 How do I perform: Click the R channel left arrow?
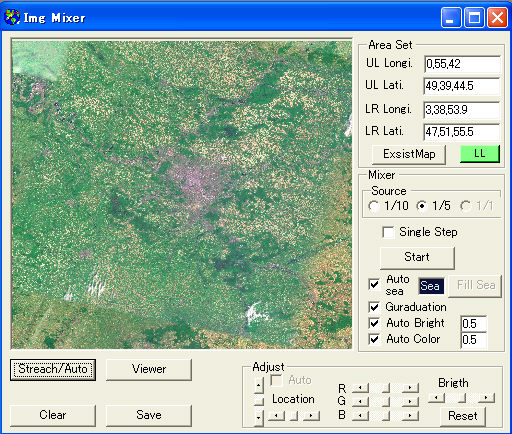pyautogui.click(x=360, y=388)
